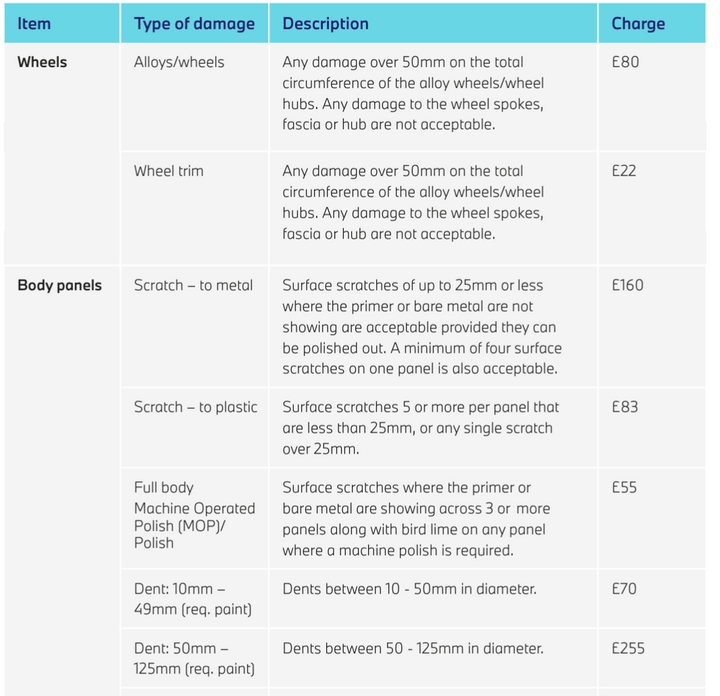Screen dimensions: 720x696
Task: Select the £160 charge amount
Action: [x=628, y=285]
